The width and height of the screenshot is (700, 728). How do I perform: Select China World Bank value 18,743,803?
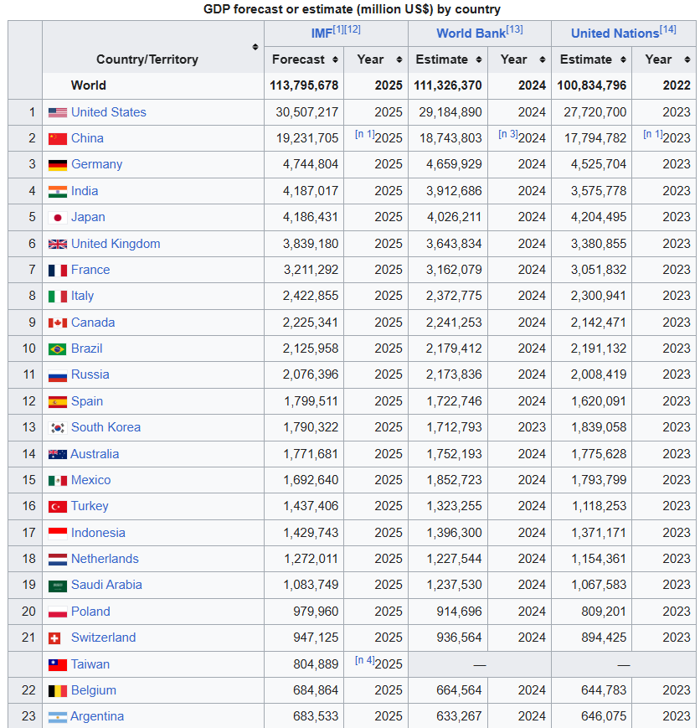[450, 138]
